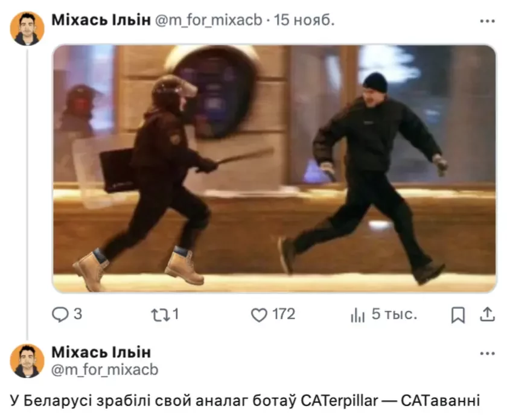Image resolution: width=507 pixels, height=420 pixels.
Task: Open Міхась Ільін name in top tweet
Action: click(101, 20)
